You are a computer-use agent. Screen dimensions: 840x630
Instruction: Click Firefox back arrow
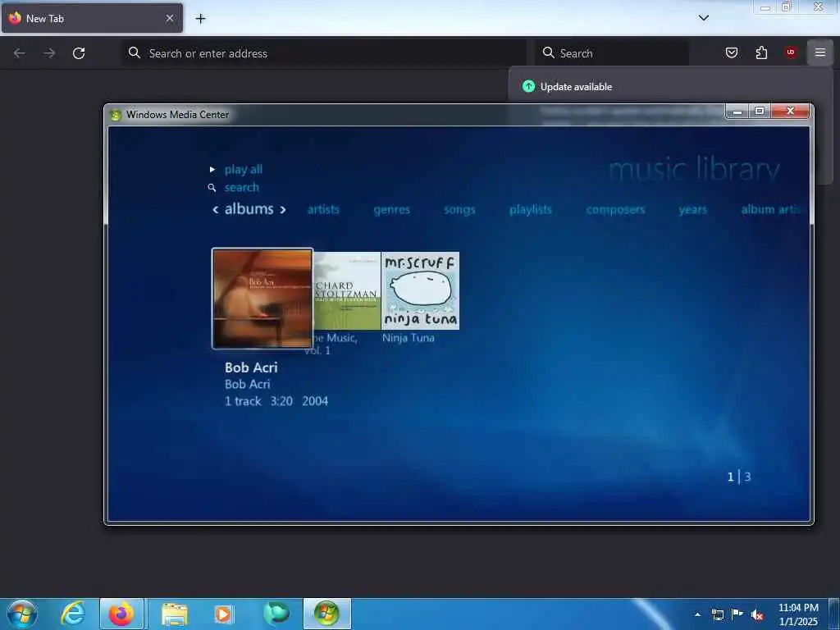[x=20, y=53]
